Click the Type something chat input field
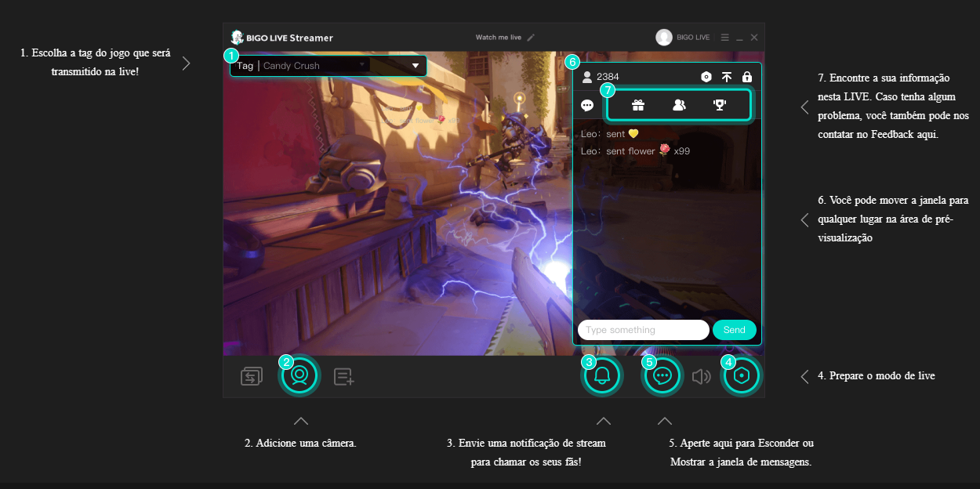 point(643,329)
